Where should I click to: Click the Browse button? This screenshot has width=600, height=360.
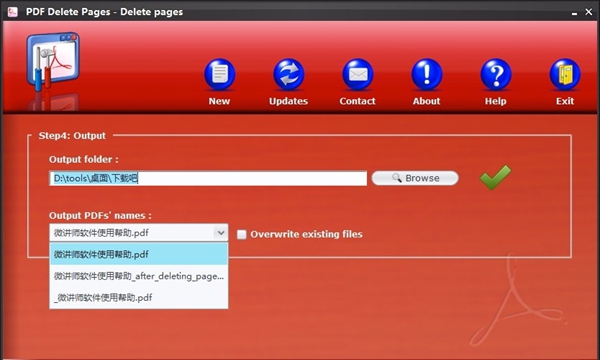click(x=415, y=178)
